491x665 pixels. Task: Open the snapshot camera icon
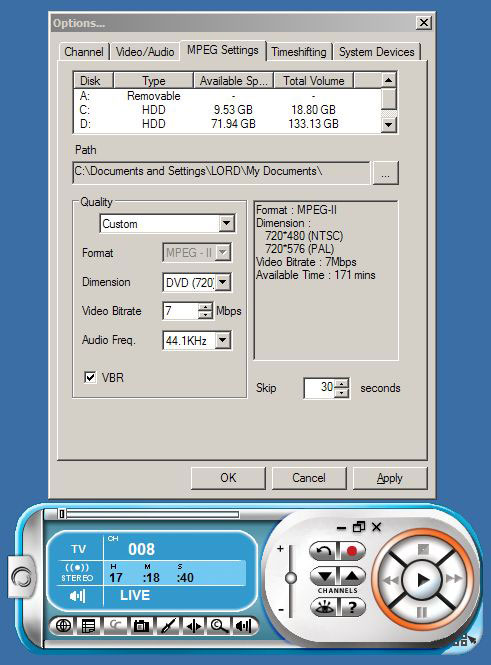(141, 626)
